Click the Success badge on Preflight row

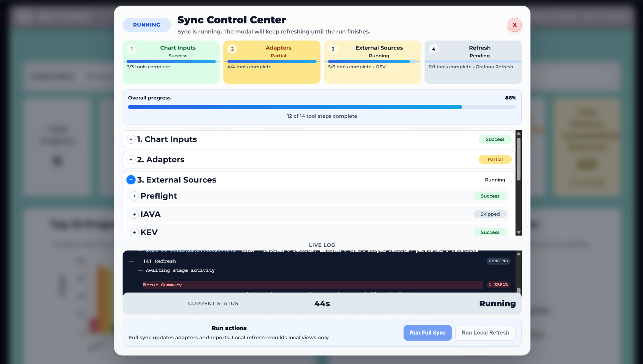click(x=490, y=196)
